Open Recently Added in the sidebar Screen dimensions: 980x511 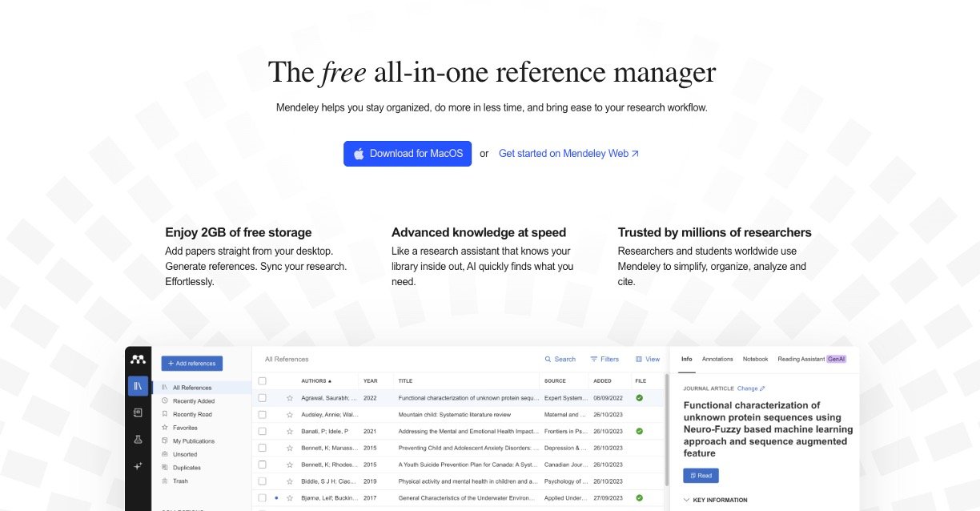tap(193, 400)
